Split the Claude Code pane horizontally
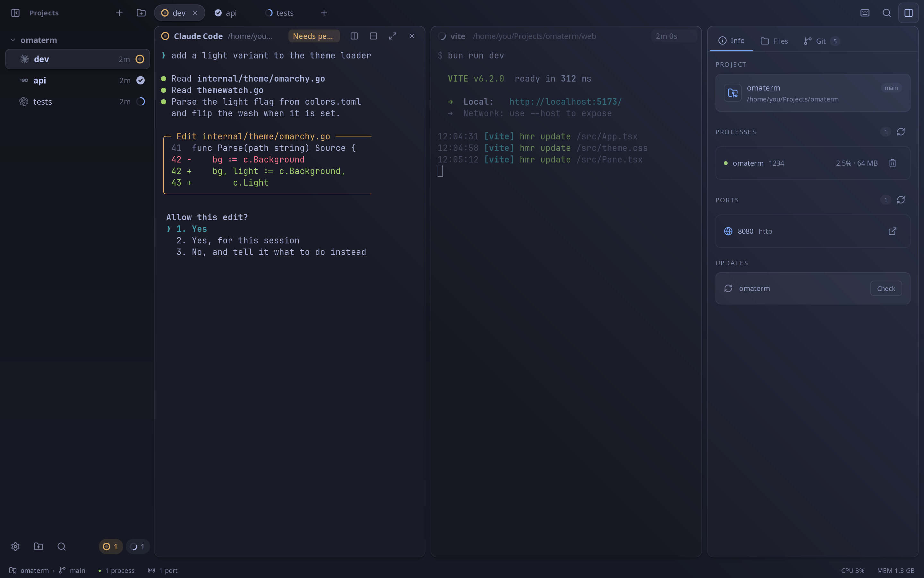The height and width of the screenshot is (578, 924). (373, 36)
